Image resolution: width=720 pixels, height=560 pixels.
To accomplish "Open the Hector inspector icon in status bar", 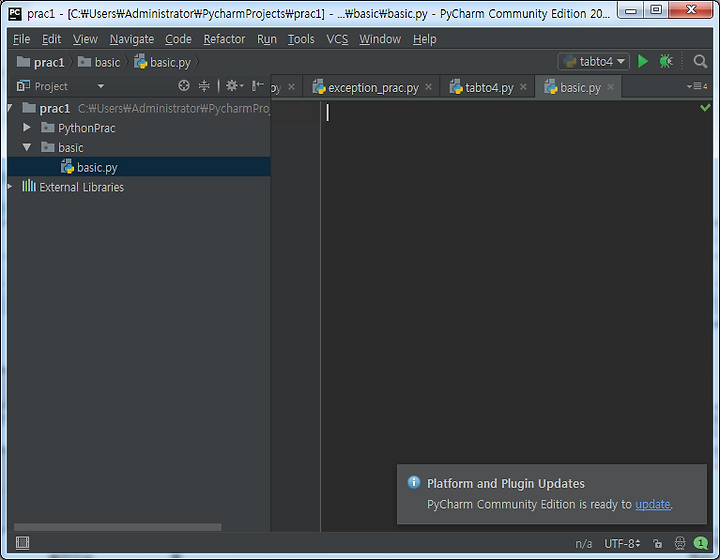I will 680,544.
